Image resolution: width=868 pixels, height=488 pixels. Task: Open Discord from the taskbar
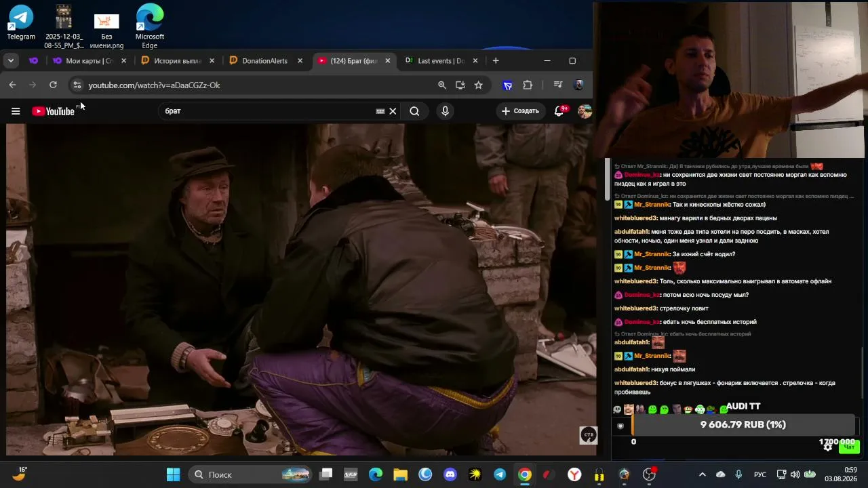450,474
